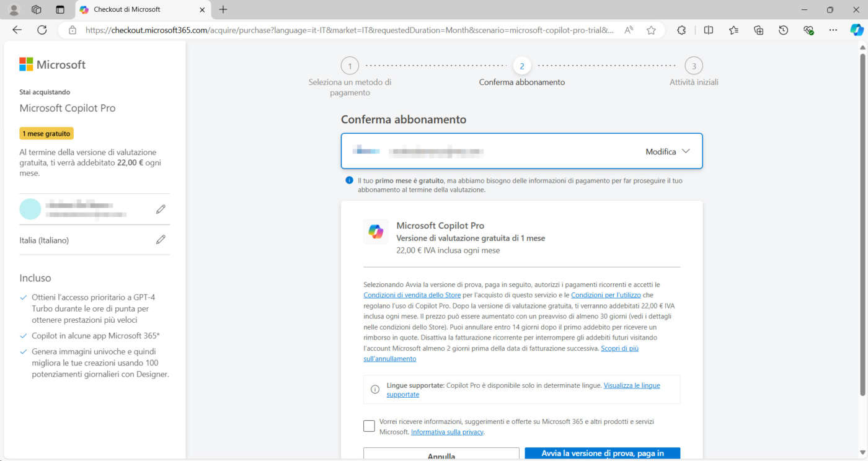
Task: Click the 'Incluso' heading in the sidebar
Action: pos(35,278)
